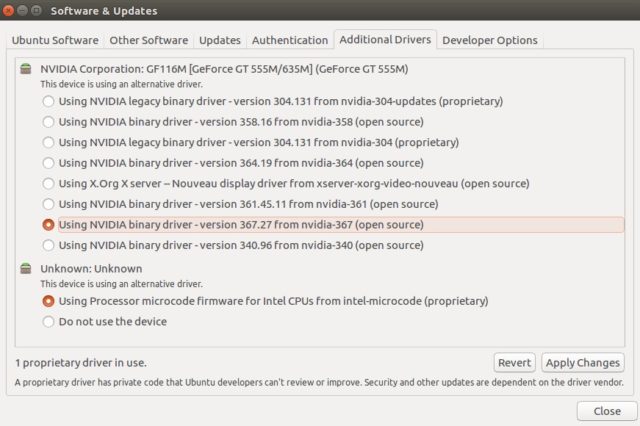
Task: Select NVIDIA driver version 361.45.11
Action: point(48,204)
